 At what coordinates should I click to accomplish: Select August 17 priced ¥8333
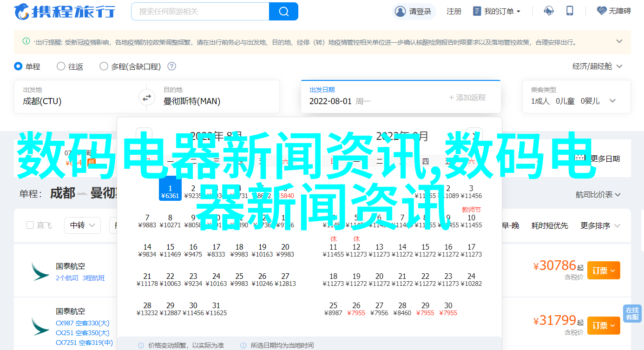(216, 250)
